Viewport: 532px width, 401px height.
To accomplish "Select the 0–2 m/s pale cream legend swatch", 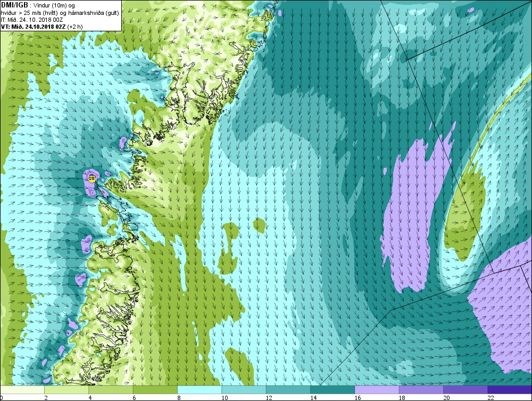I will point(22,389).
